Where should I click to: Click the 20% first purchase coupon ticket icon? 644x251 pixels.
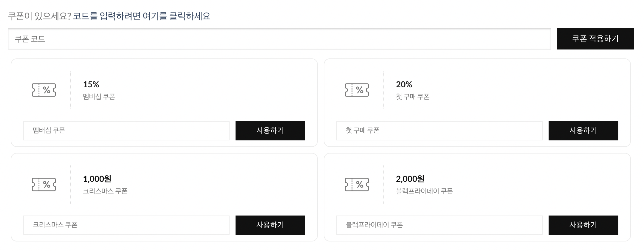coord(357,90)
